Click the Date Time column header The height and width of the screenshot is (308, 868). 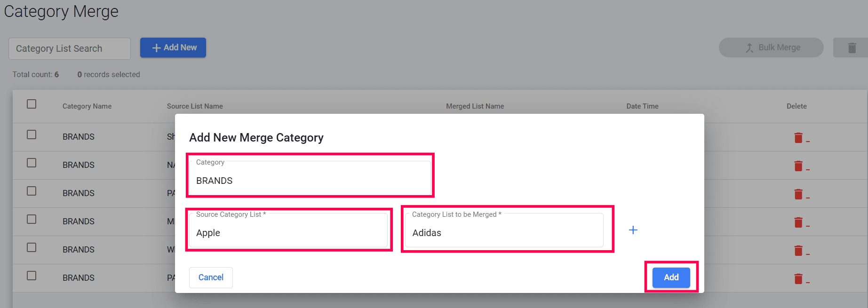(x=642, y=106)
